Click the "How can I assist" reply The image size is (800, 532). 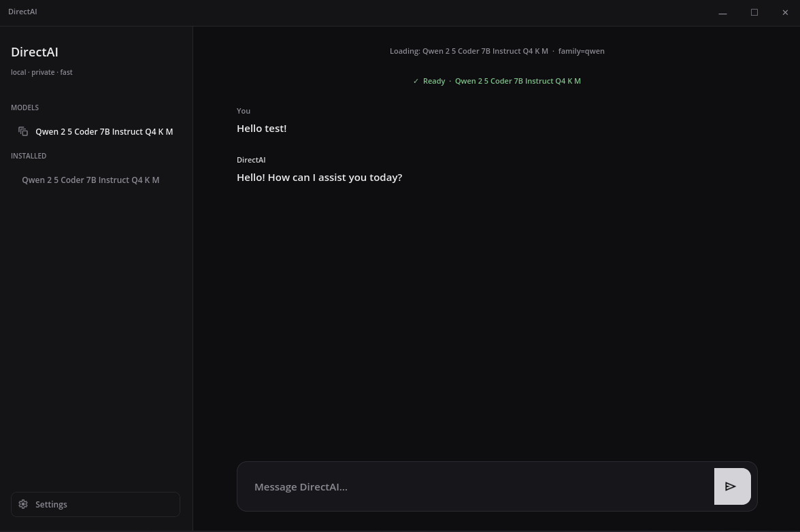pyautogui.click(x=319, y=178)
